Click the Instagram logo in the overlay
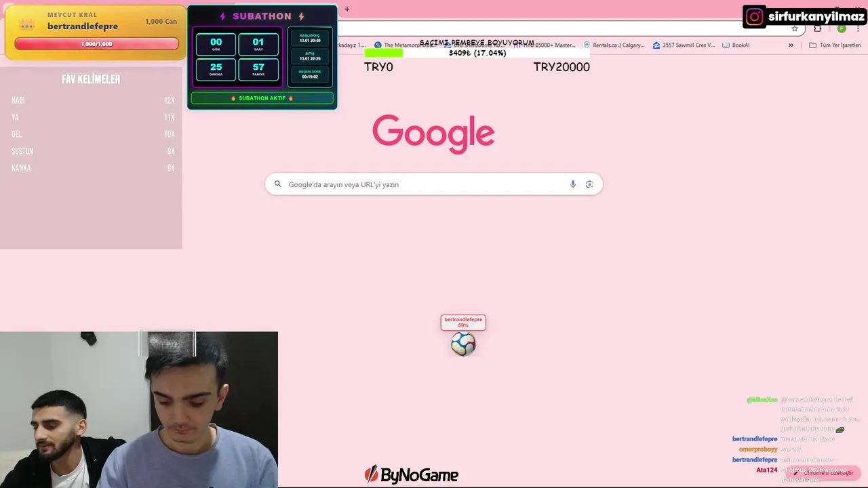The width and height of the screenshot is (868, 488). click(x=754, y=17)
